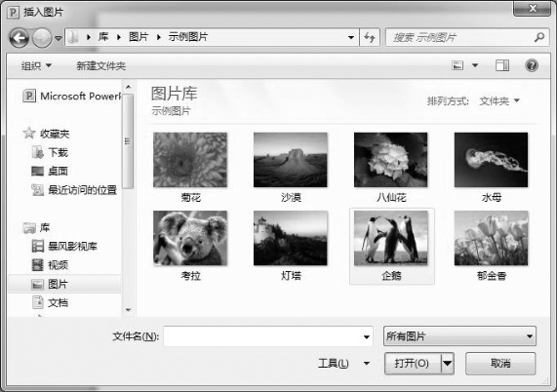Click 新建文件夹 in the toolbar
The image size is (557, 392).
[x=100, y=65]
